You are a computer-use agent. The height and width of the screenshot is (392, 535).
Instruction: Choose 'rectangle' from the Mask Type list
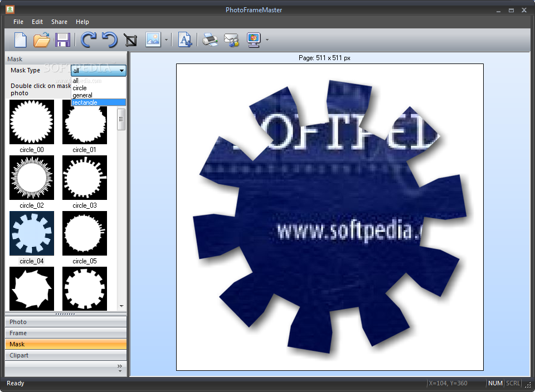click(99, 102)
